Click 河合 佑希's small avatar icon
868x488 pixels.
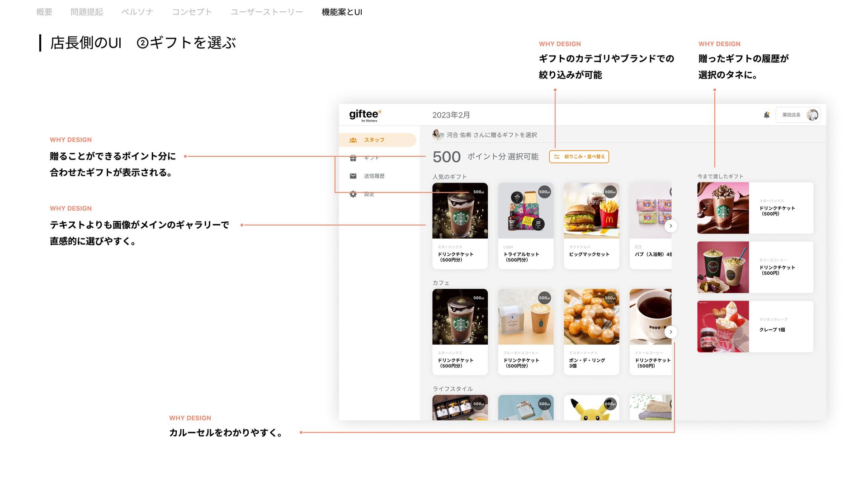(437, 134)
